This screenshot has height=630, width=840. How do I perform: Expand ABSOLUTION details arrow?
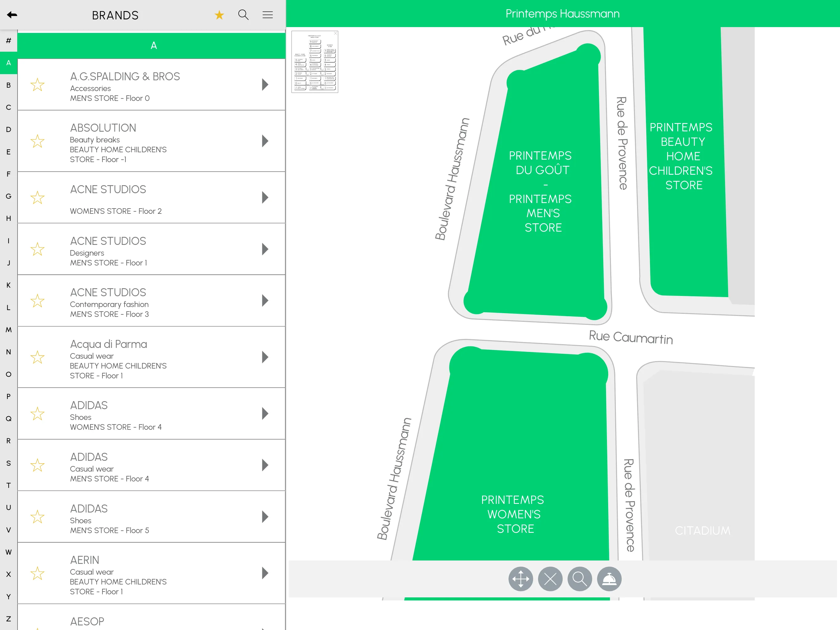[x=265, y=141]
